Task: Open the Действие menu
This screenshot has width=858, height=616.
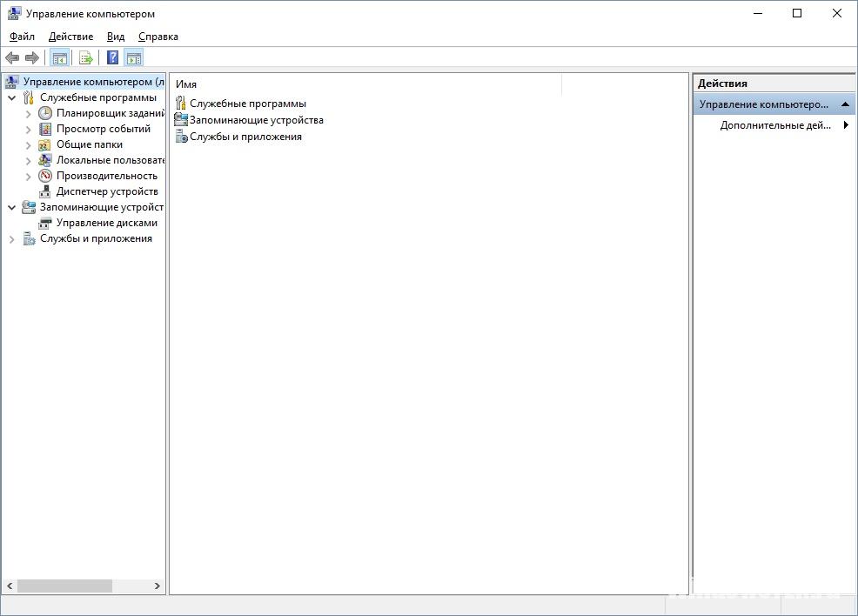Action: click(70, 36)
